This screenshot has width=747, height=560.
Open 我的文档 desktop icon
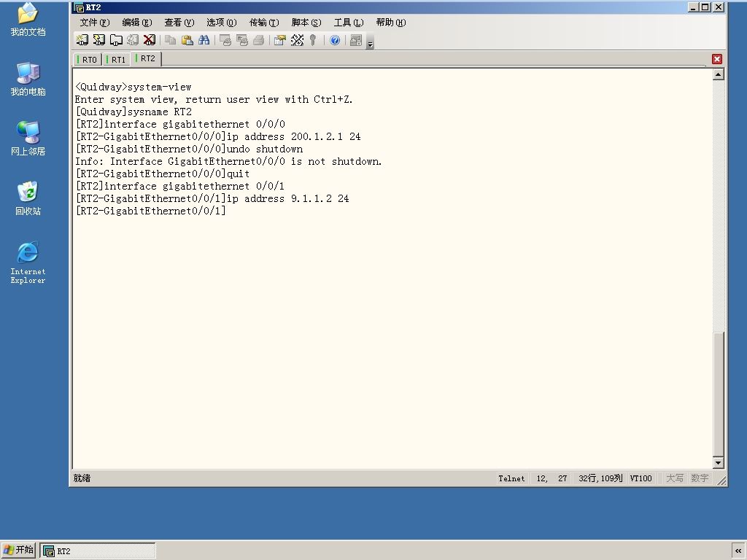tap(28, 20)
